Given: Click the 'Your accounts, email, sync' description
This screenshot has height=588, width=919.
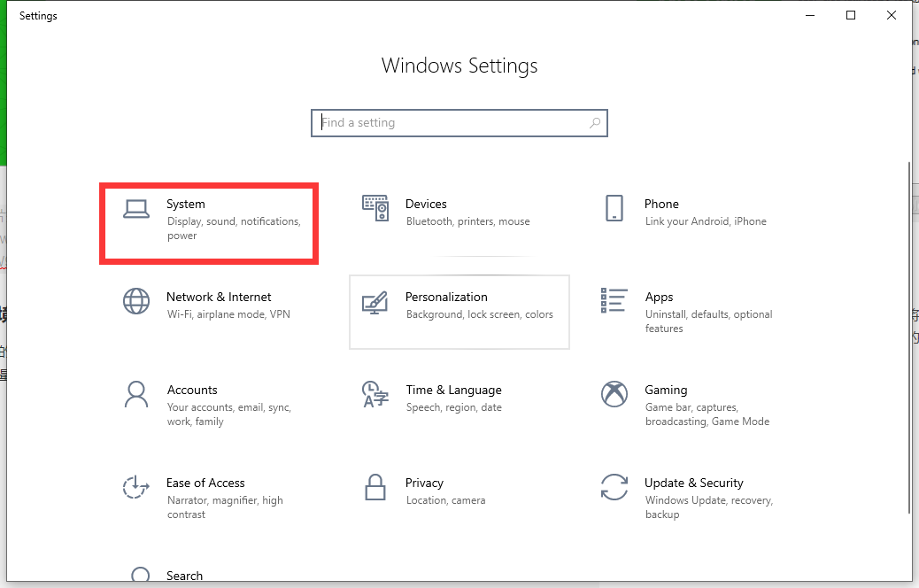Looking at the screenshot, I should tap(229, 414).
